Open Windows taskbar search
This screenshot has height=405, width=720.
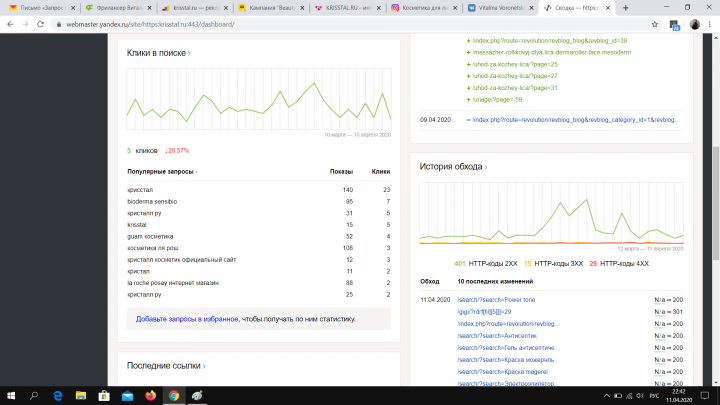click(x=34, y=395)
